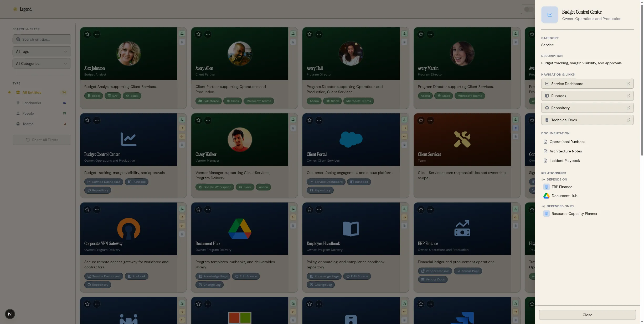644x324 pixels.
Task: Open external link icon for Technical Docs
Action: 628,120
